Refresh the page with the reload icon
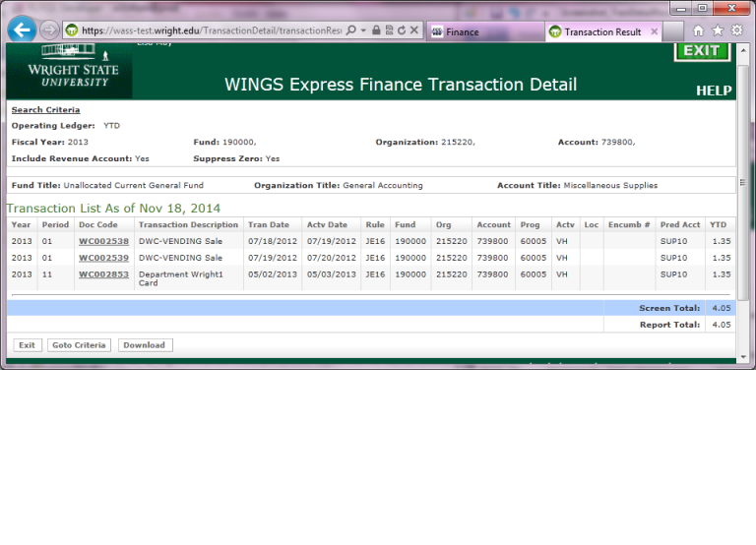 402,30
